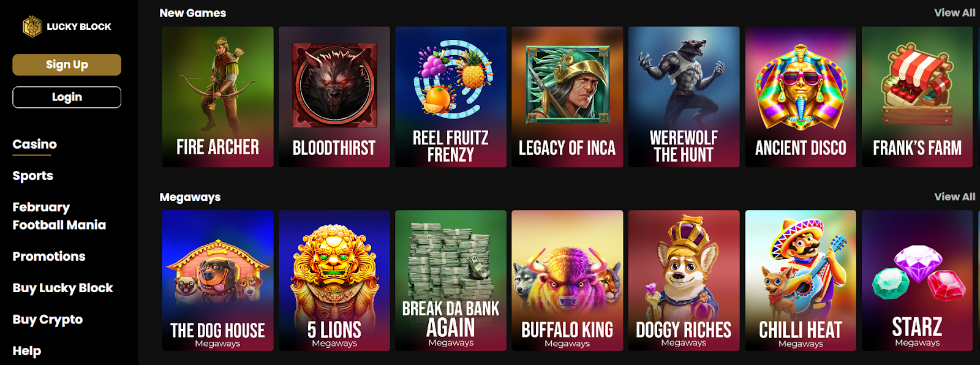Open The Dog House Megaways
The image size is (980, 365).
pos(217,280)
